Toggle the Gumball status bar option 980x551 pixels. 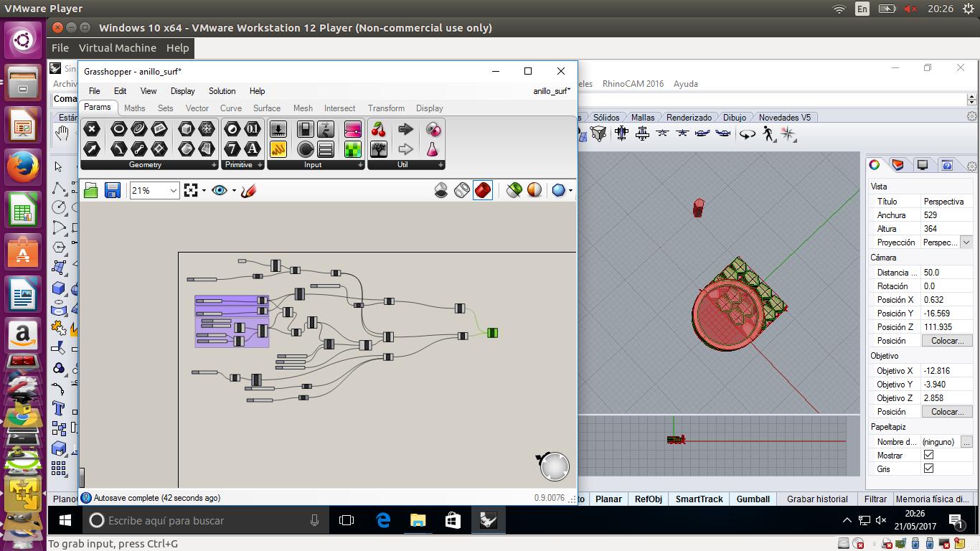(753, 499)
